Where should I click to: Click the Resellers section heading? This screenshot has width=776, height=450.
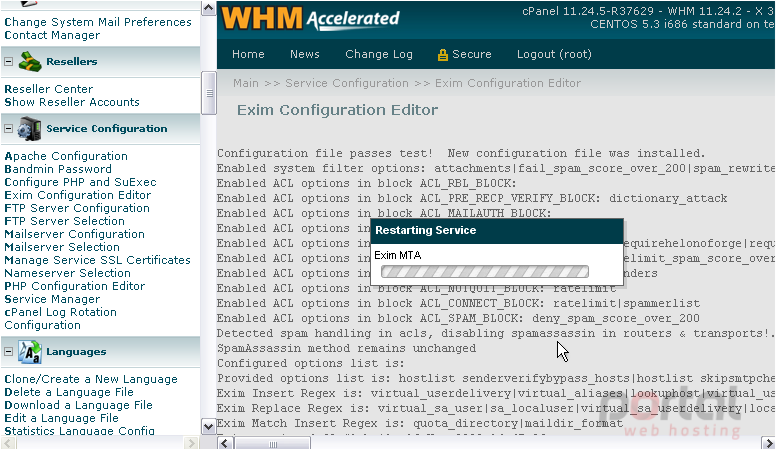click(x=72, y=61)
